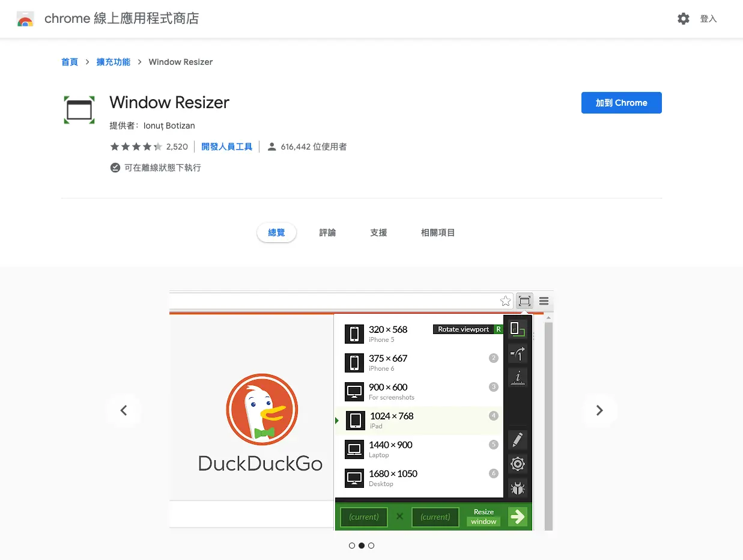Switch to the 評論 tab
743x560 pixels.
click(327, 233)
